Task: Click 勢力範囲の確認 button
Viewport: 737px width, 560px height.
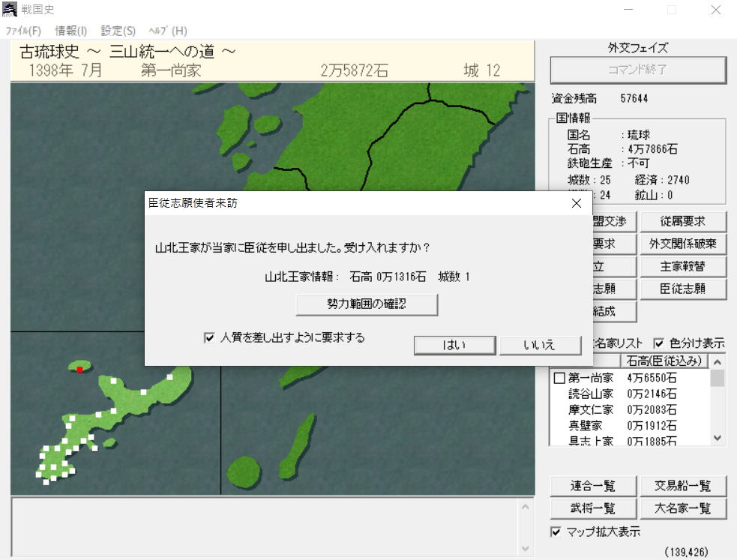Action: 367,304
